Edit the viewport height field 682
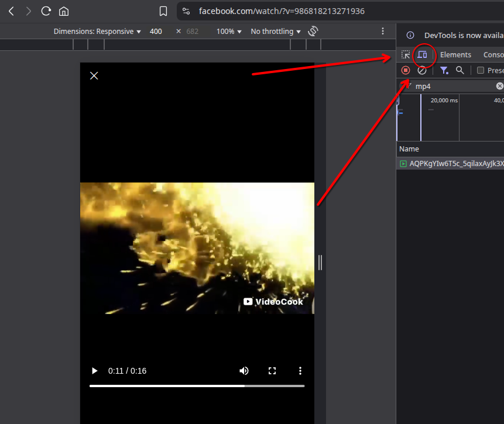 (193, 32)
